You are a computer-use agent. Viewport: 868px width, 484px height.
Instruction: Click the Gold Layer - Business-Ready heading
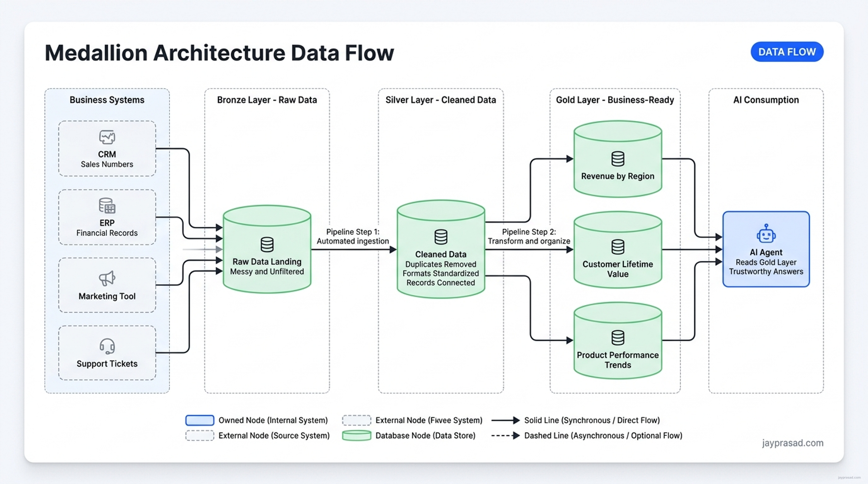coord(615,100)
